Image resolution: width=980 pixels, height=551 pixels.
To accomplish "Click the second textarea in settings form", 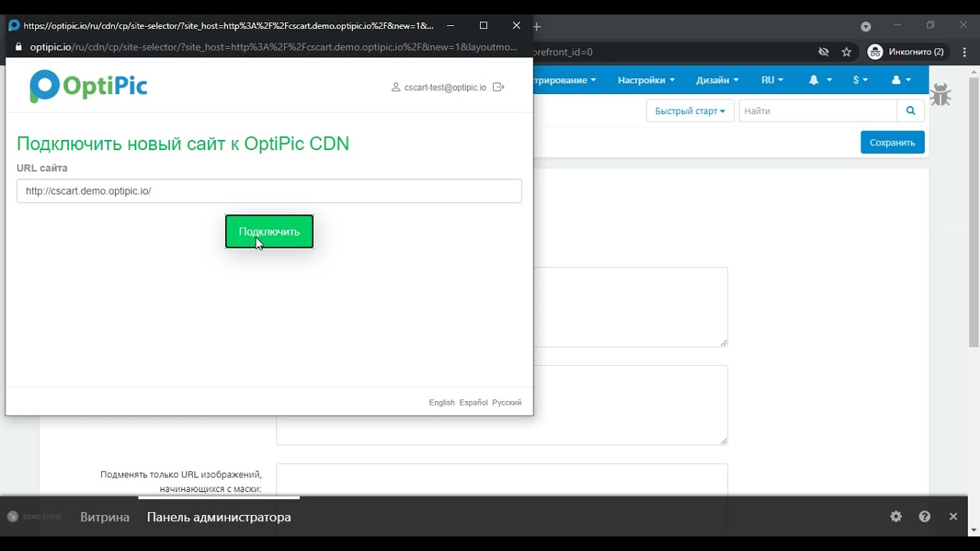I will click(x=501, y=406).
